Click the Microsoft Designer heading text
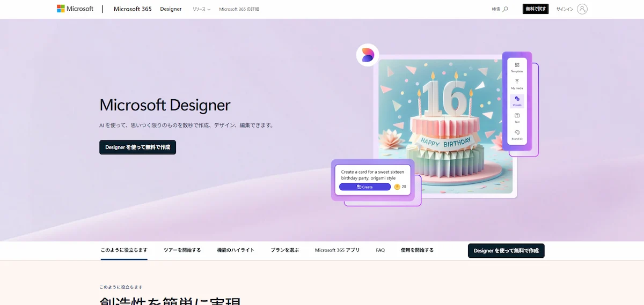The width and height of the screenshot is (644, 305). click(165, 105)
